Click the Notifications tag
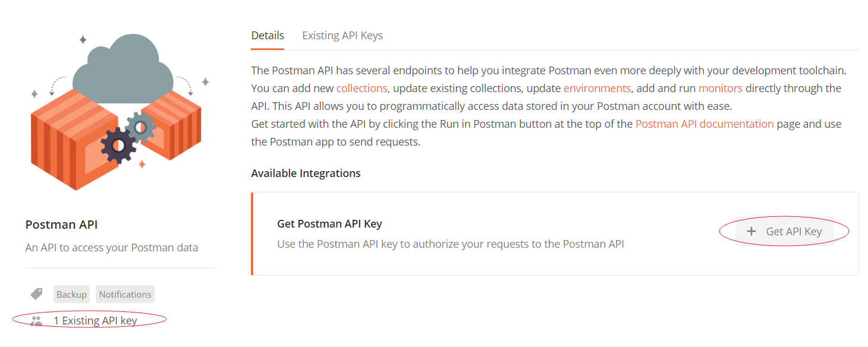This screenshot has height=347, width=868. click(x=125, y=294)
